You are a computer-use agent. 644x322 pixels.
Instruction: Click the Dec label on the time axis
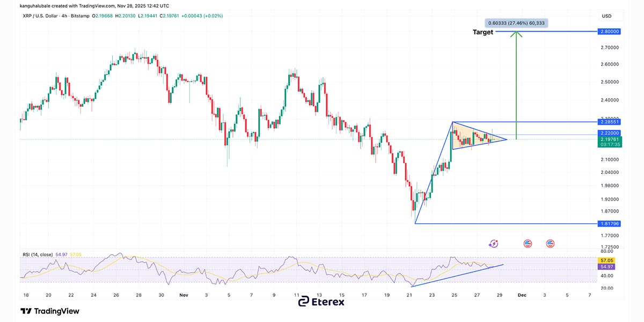521,295
